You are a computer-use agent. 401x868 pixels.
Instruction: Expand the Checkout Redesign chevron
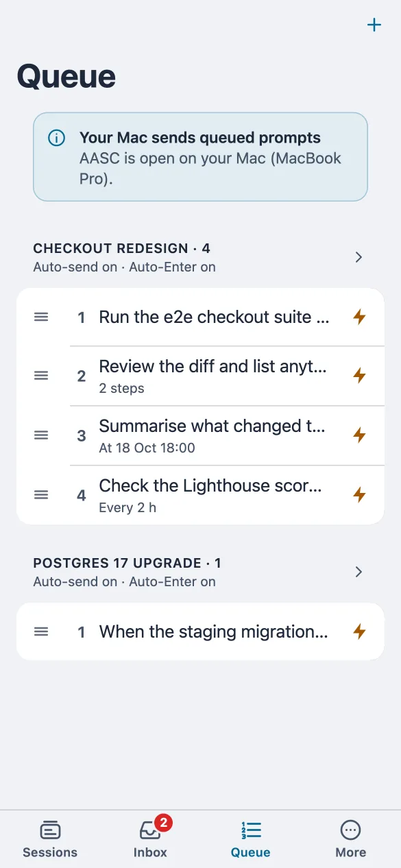click(359, 257)
